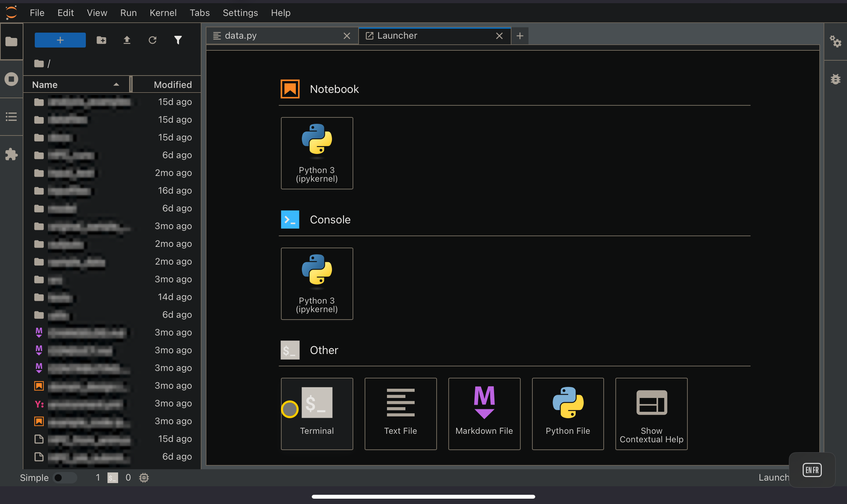Click the Jupyter logo in top-left
847x504 pixels.
(x=11, y=12)
